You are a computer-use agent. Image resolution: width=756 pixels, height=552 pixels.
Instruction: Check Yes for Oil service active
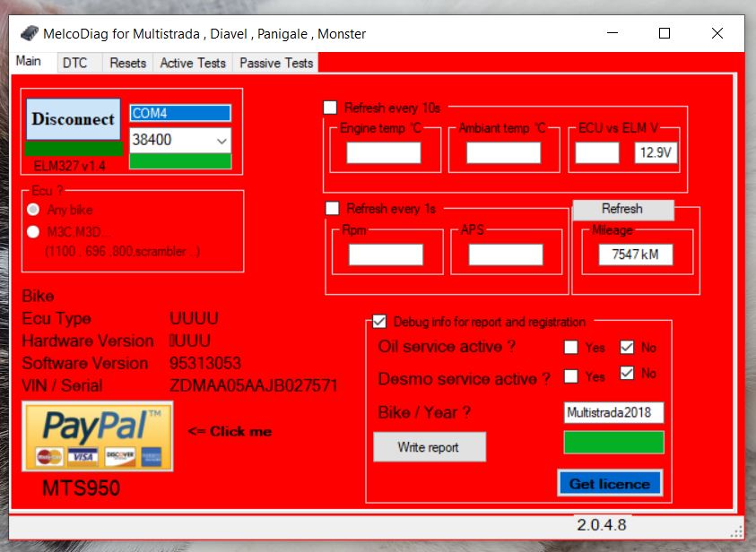coord(571,348)
